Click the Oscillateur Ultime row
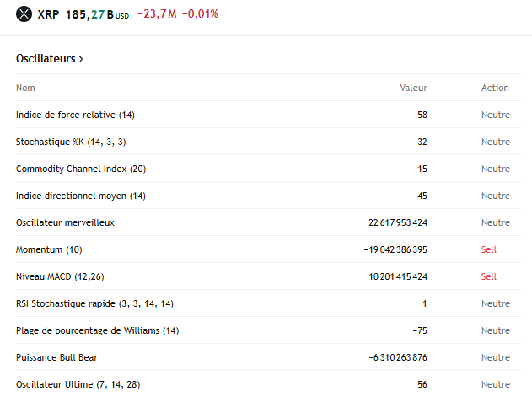This screenshot has height=402, width=532. [269, 384]
